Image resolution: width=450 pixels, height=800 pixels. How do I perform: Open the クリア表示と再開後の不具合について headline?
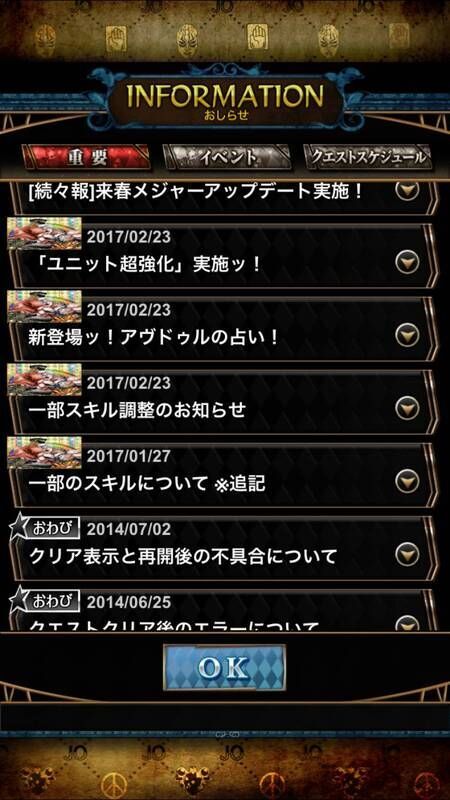coord(183,557)
